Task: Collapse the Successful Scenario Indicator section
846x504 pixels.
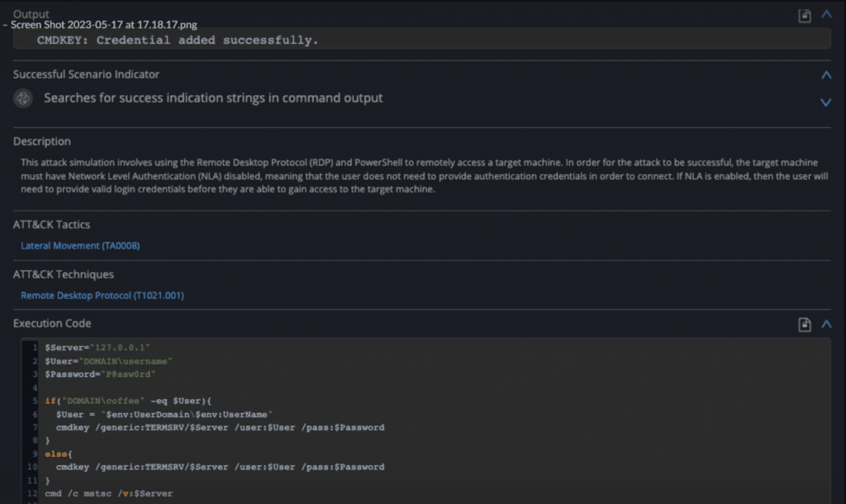Action: click(826, 75)
